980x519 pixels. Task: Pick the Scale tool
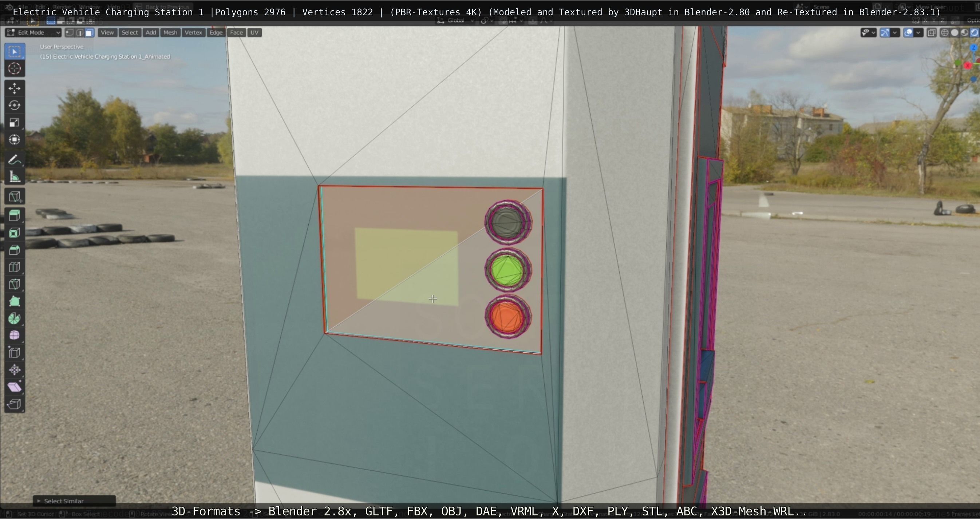click(x=15, y=122)
